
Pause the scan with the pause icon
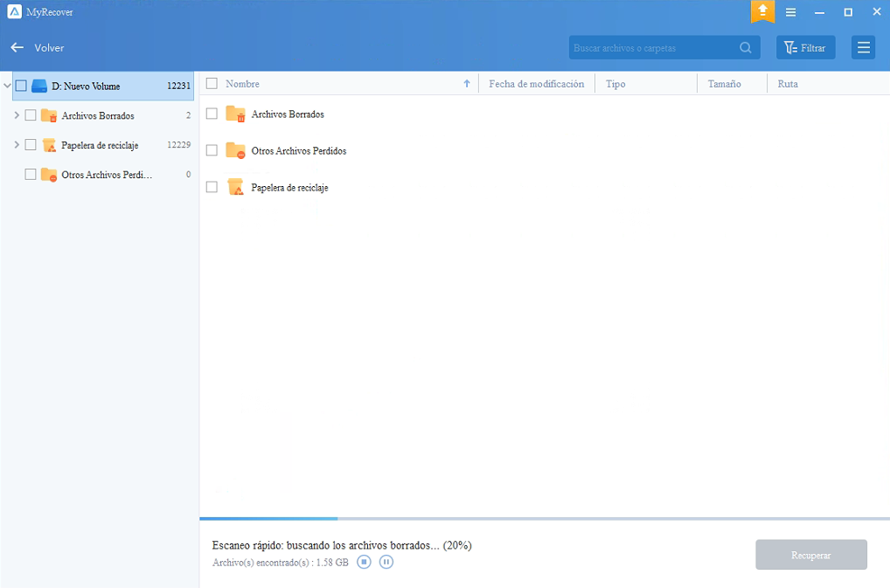point(386,562)
